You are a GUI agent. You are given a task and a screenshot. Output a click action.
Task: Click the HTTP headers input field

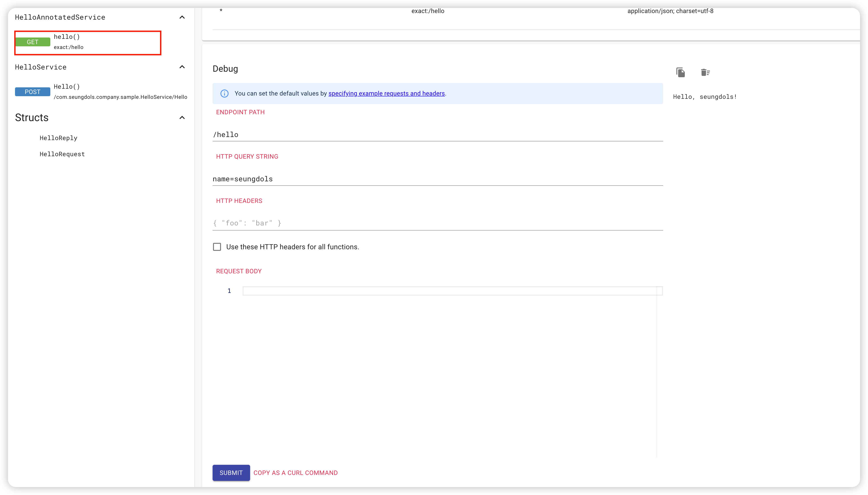click(437, 223)
